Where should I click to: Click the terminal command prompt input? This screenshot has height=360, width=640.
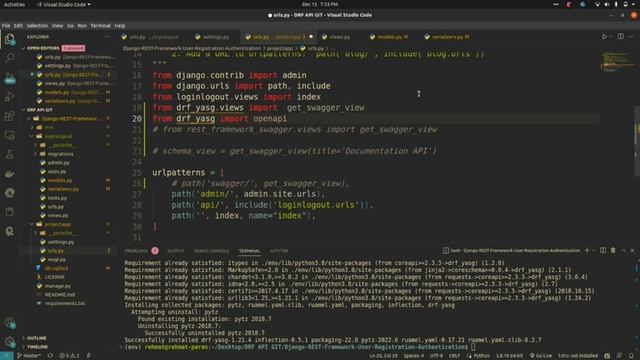[x=473, y=347]
